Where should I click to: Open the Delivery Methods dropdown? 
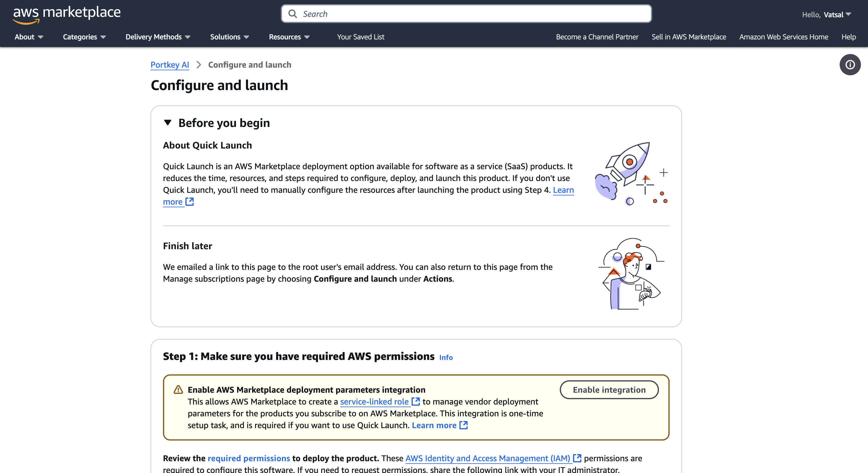(x=158, y=37)
